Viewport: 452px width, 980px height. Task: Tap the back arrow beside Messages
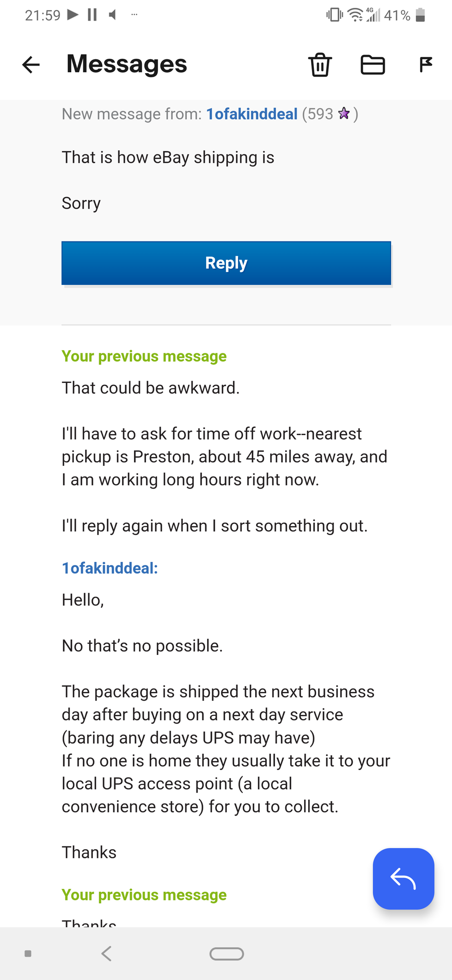(31, 64)
